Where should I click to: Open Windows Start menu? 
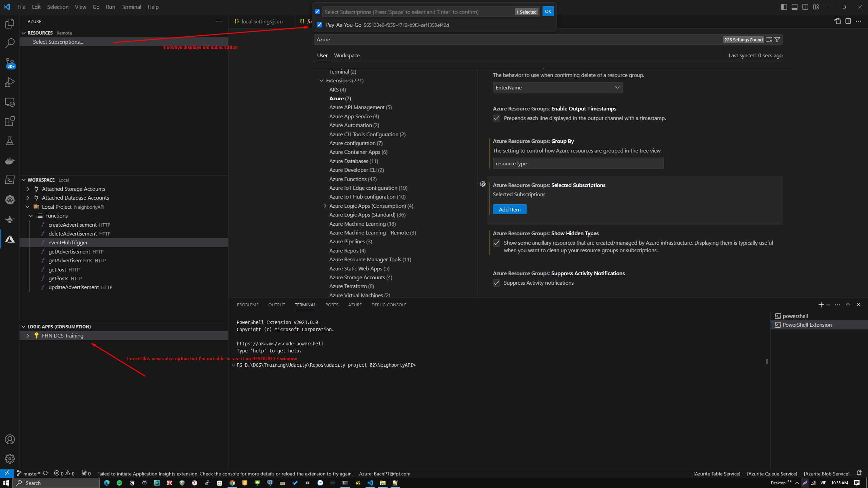[x=6, y=483]
